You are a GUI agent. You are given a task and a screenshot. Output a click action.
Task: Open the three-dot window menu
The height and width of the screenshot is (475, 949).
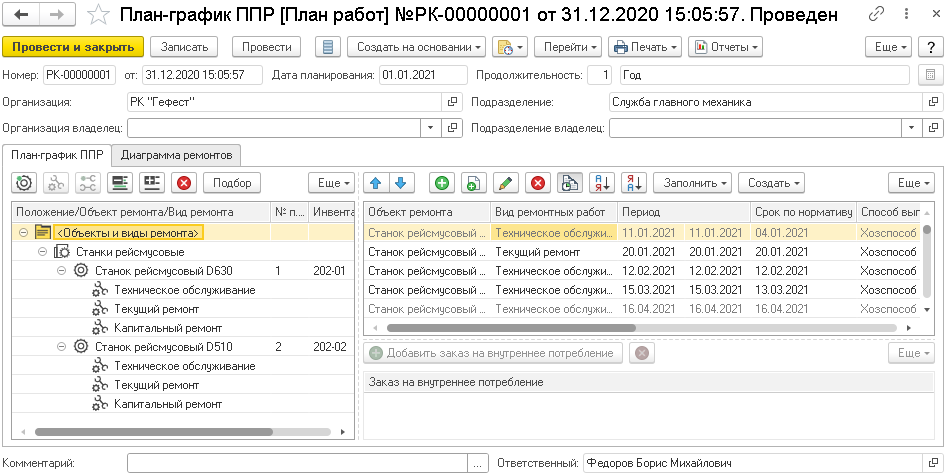(906, 15)
